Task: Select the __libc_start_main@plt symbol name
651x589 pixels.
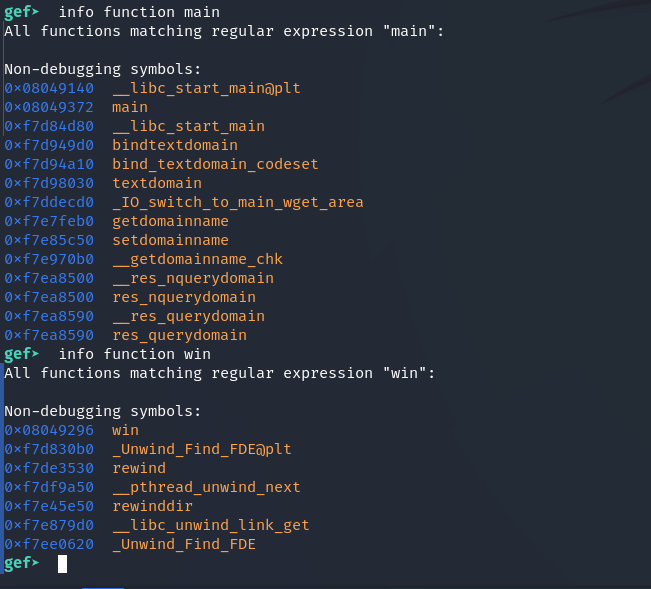Action: [206, 88]
